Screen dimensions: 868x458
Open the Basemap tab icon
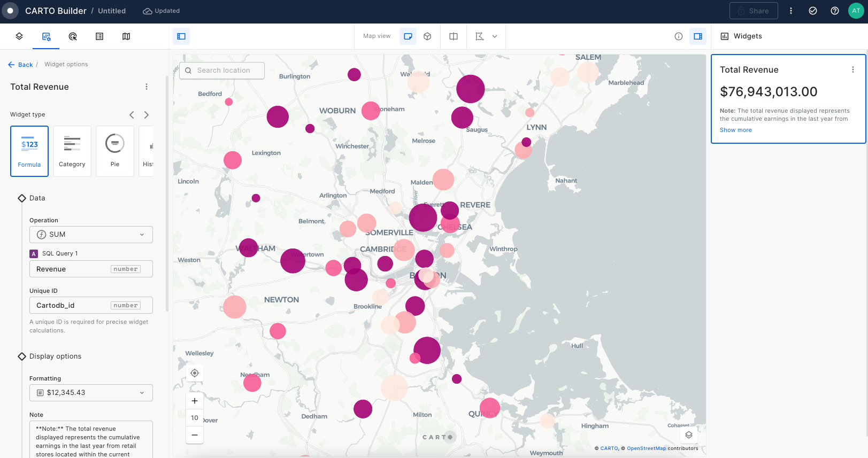126,36
